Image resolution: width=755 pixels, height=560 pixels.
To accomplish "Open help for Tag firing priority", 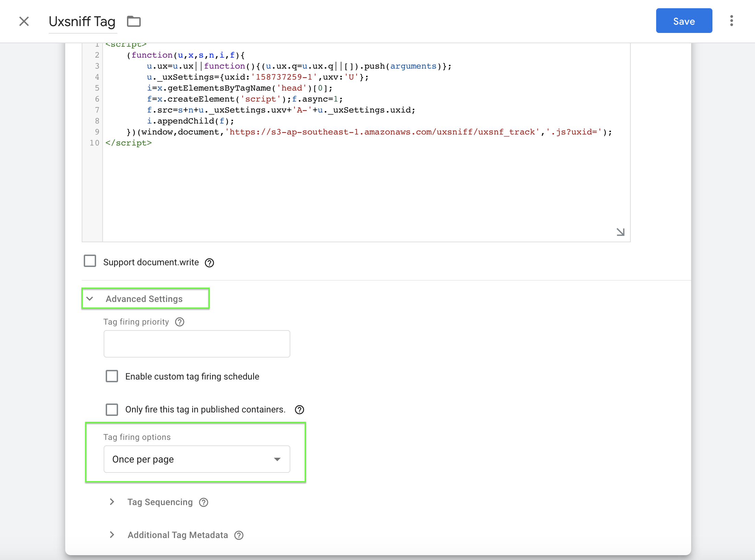I will 180,322.
